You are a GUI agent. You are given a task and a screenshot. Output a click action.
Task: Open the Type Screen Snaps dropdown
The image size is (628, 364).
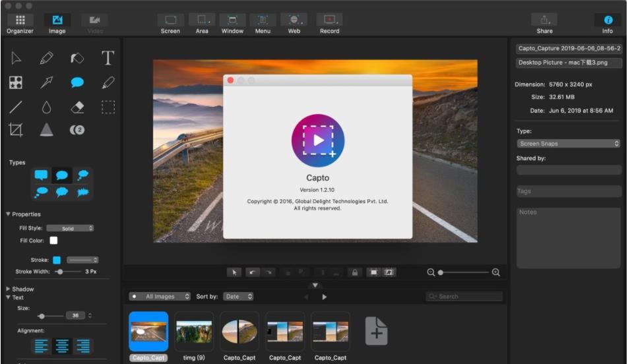click(x=569, y=144)
